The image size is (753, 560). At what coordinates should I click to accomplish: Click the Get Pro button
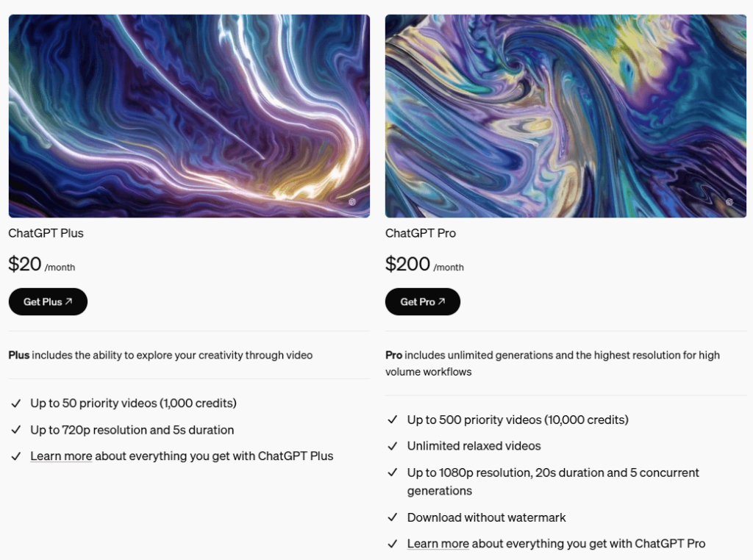[x=423, y=302]
